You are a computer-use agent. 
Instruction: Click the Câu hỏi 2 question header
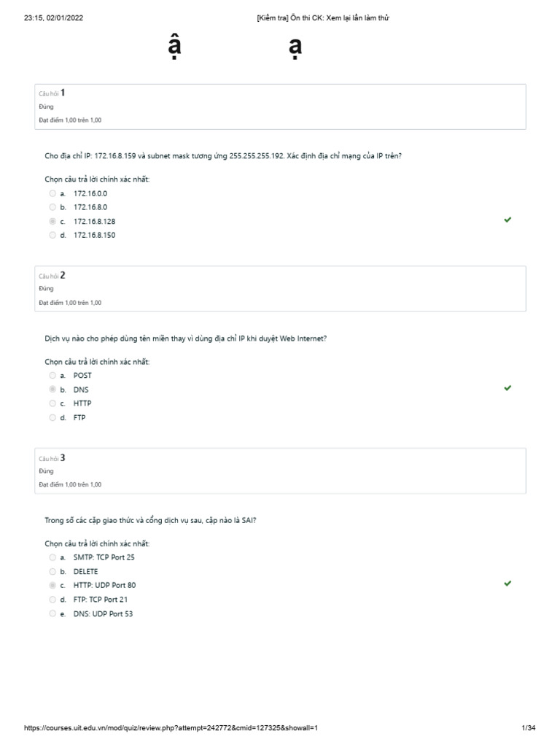[52, 276]
